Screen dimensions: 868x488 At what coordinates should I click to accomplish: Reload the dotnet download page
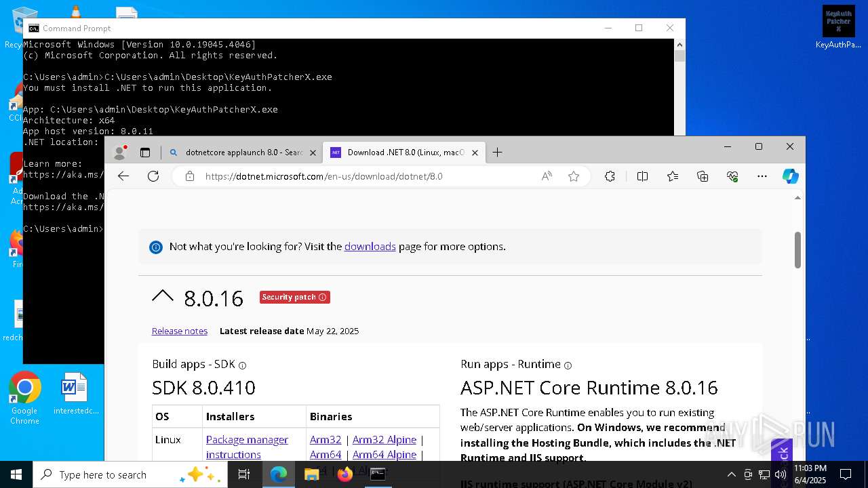pos(153,176)
